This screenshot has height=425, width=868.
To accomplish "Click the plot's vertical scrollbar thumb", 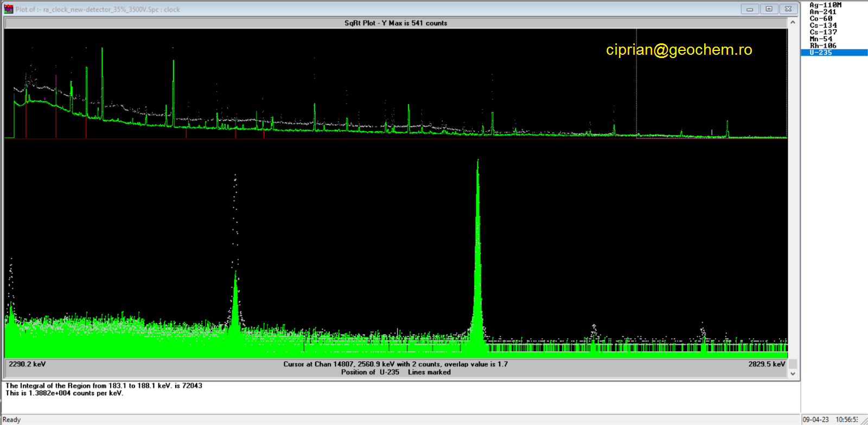I will 793,364.
